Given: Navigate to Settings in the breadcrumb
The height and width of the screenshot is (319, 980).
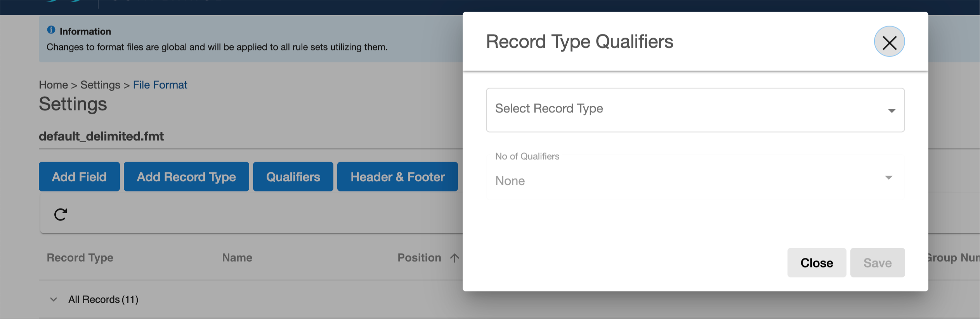Looking at the screenshot, I should (100, 85).
